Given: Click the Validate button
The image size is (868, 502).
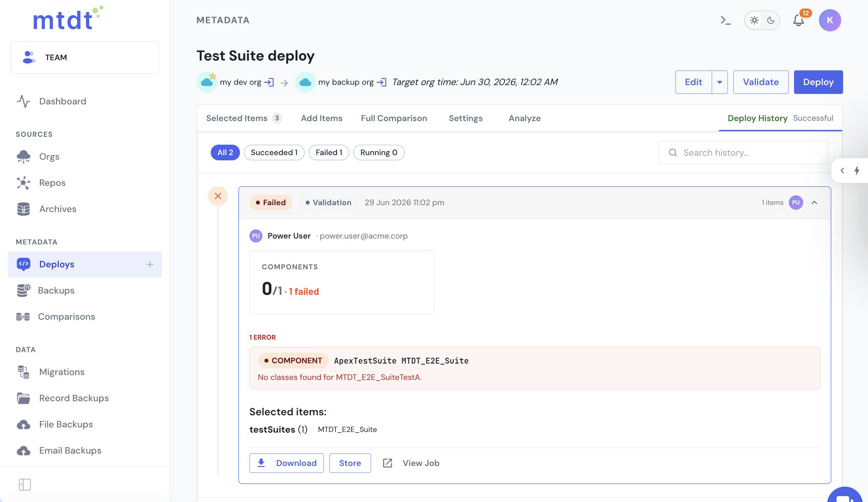Looking at the screenshot, I should [x=761, y=82].
